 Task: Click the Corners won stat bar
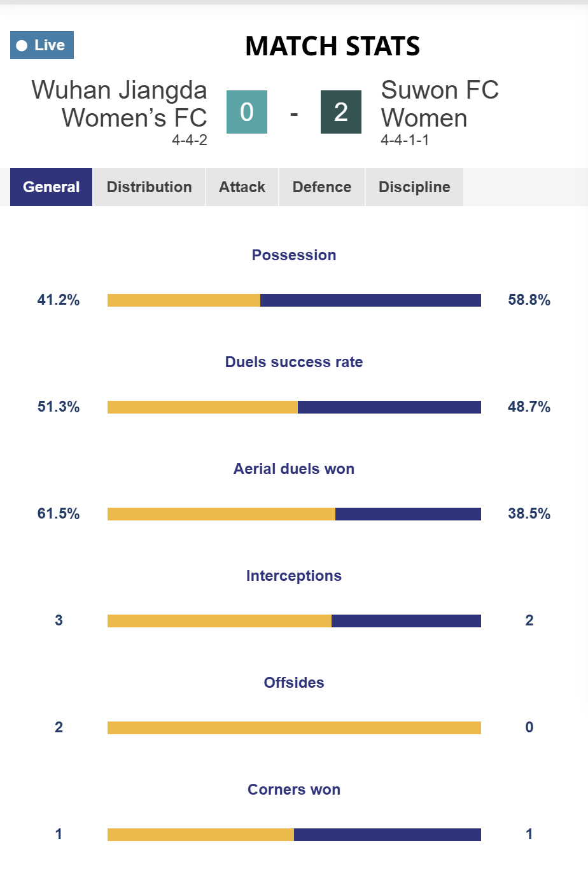294,835
